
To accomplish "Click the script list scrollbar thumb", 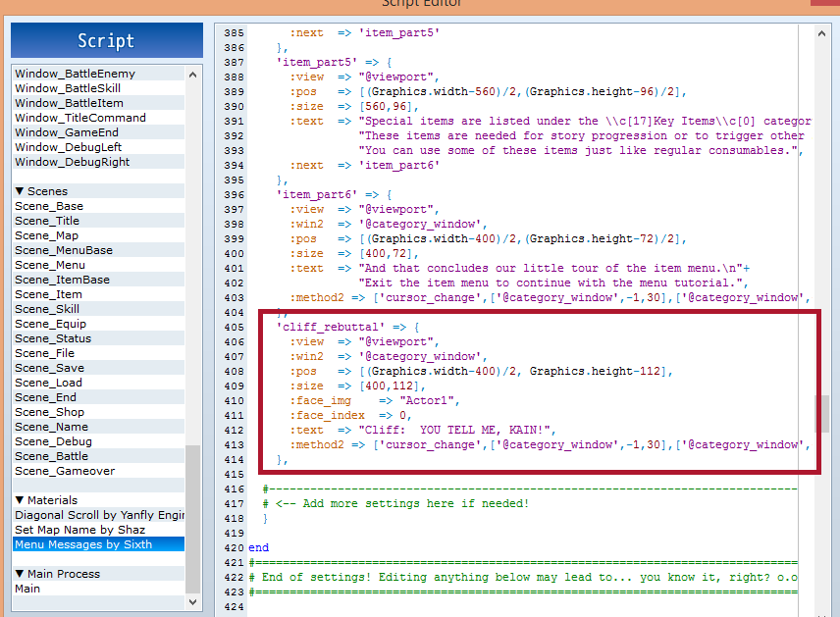I will 193,519.
